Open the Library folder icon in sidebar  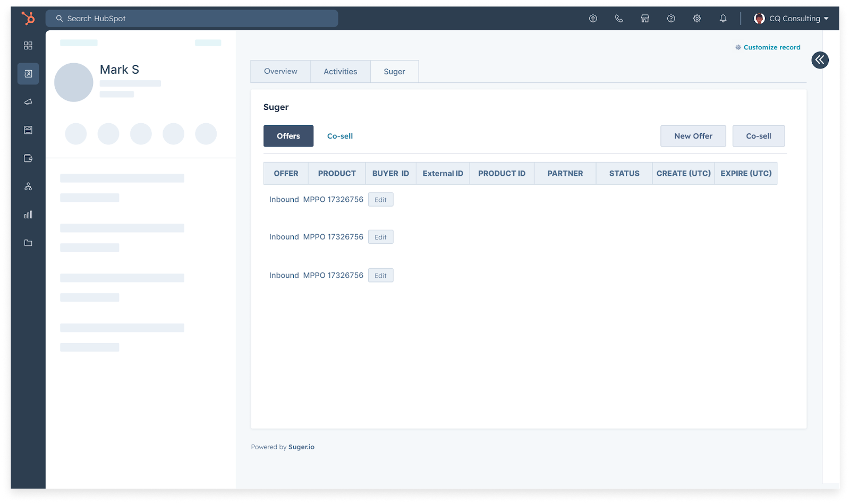click(x=28, y=243)
